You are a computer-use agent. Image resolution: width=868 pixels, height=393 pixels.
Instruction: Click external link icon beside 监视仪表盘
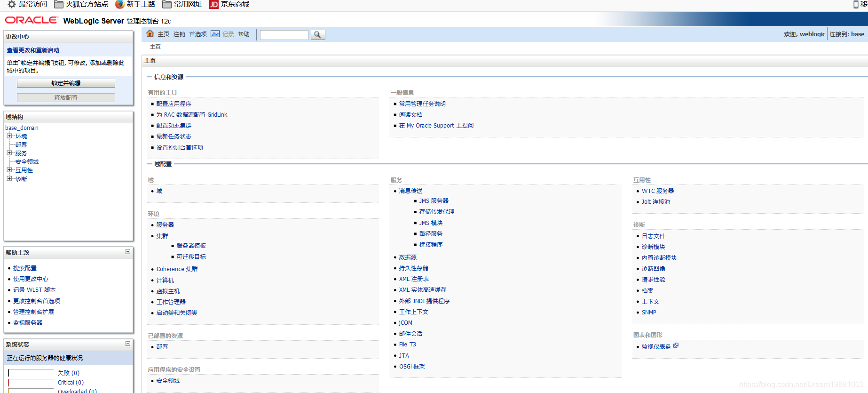676,345
